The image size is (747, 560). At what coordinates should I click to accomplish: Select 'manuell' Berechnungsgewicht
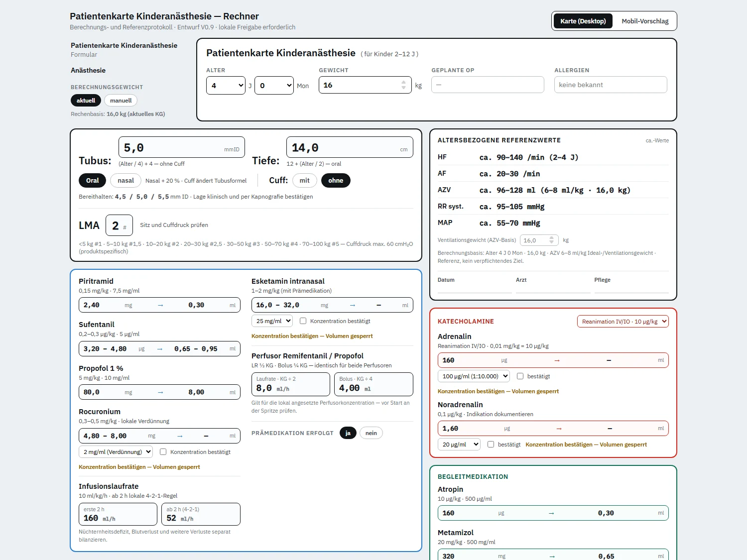(x=121, y=101)
